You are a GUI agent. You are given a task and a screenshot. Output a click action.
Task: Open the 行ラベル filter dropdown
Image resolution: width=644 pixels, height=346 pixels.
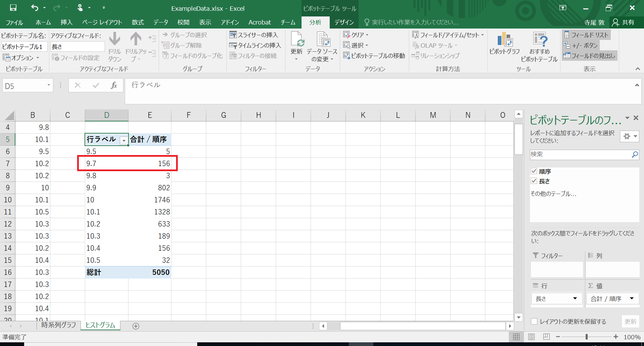click(x=124, y=140)
